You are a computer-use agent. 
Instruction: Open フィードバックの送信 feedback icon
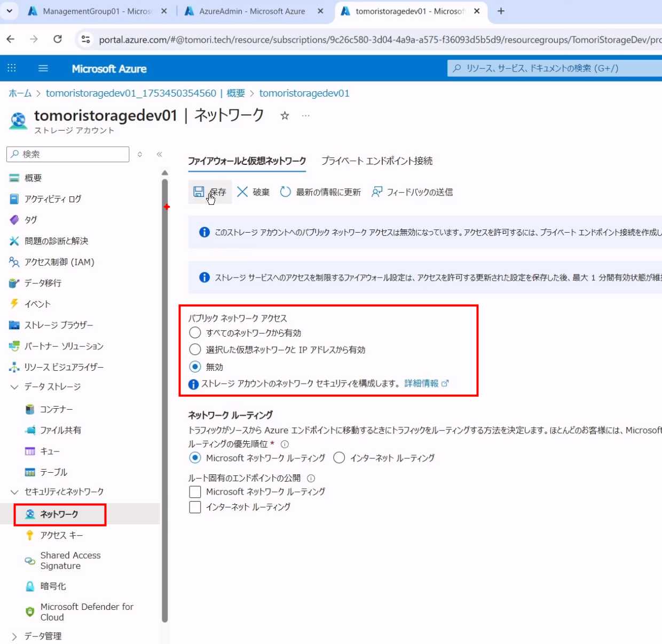(377, 192)
